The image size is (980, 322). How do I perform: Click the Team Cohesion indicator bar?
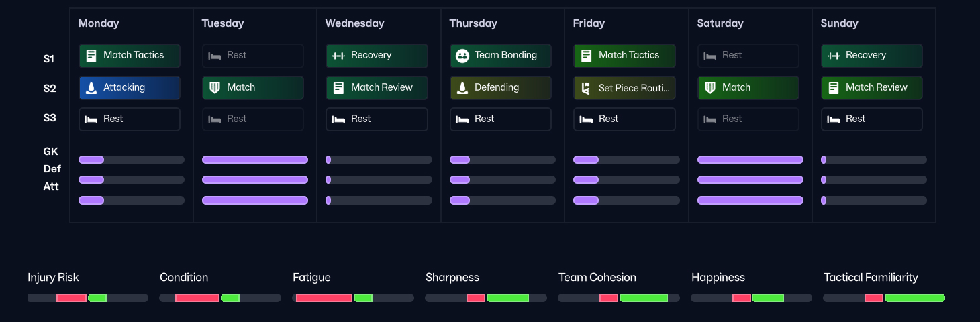(x=618, y=298)
